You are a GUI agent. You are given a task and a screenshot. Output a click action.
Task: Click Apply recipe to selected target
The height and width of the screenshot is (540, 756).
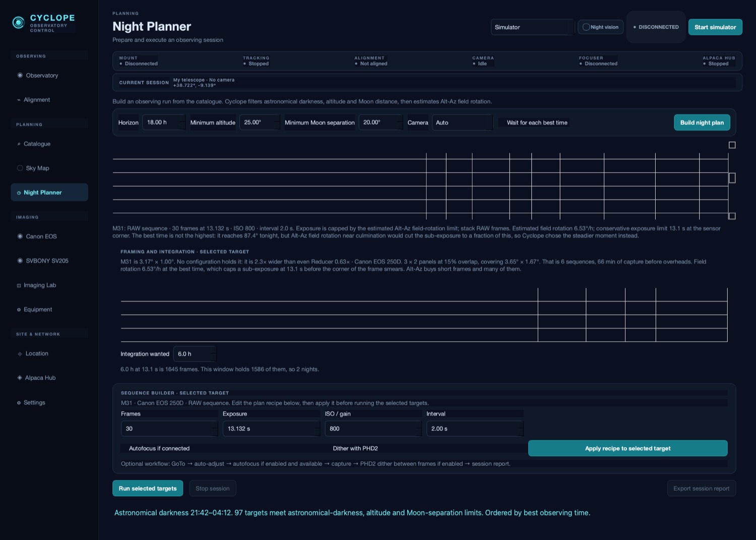[627, 448]
